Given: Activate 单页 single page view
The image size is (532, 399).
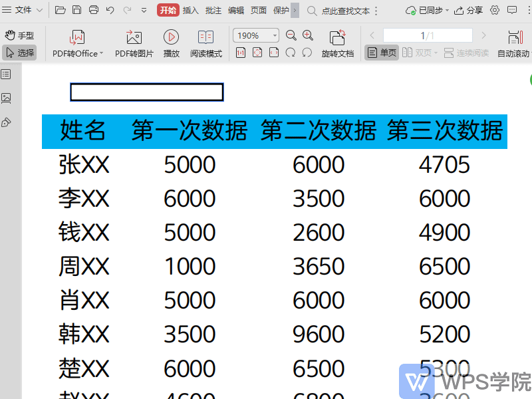Looking at the screenshot, I should (x=381, y=53).
